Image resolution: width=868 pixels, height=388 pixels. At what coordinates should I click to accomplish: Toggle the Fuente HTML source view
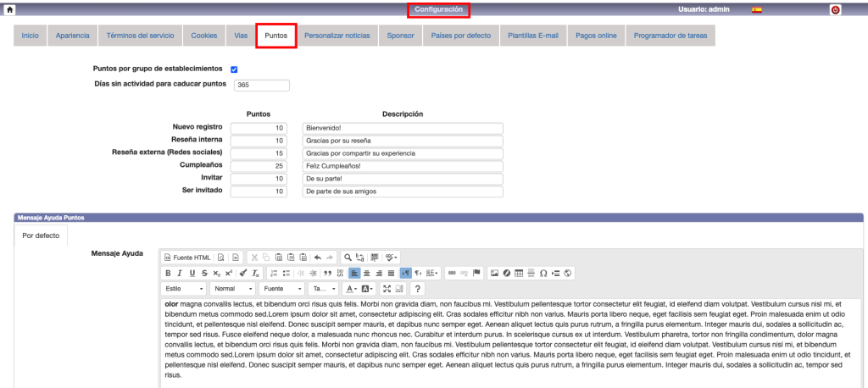click(186, 257)
